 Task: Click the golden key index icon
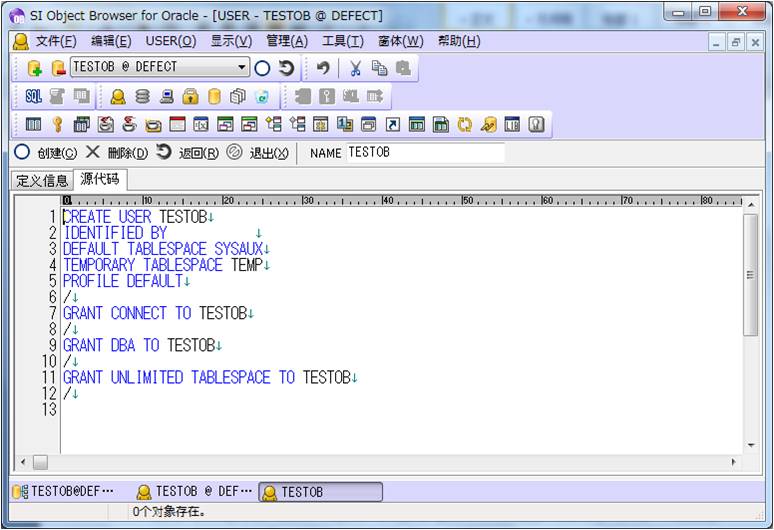tap(57, 124)
